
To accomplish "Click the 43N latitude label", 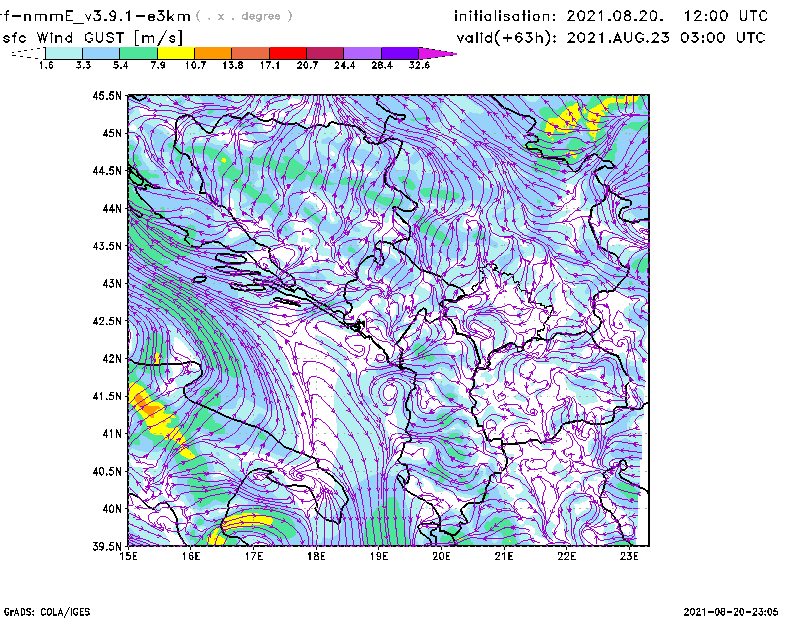I will tap(112, 283).
